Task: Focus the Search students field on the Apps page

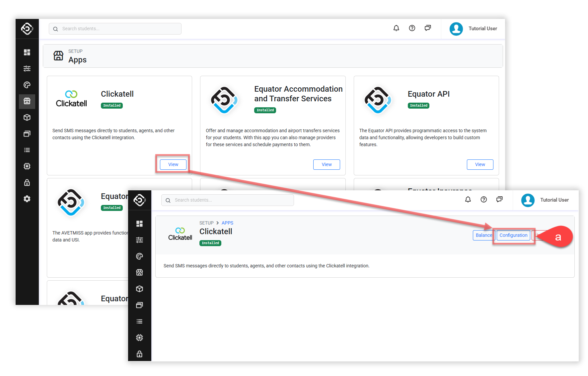Action: (x=119, y=29)
